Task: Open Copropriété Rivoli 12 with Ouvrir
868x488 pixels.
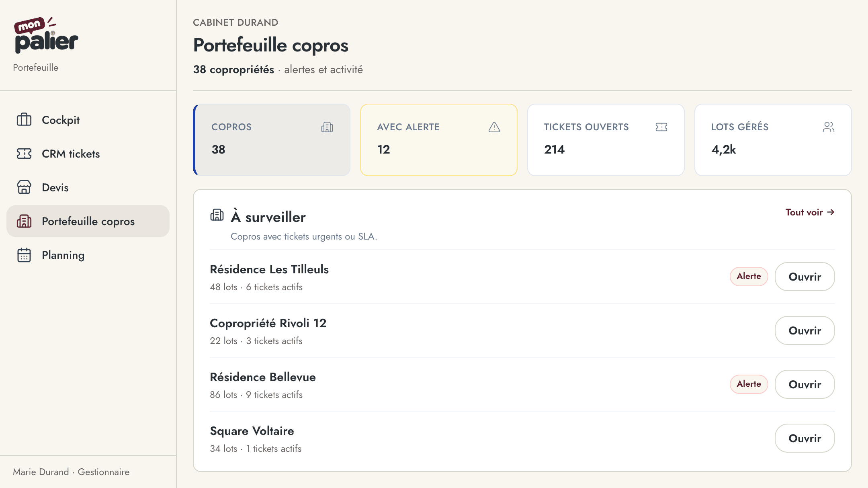Action: (x=805, y=330)
